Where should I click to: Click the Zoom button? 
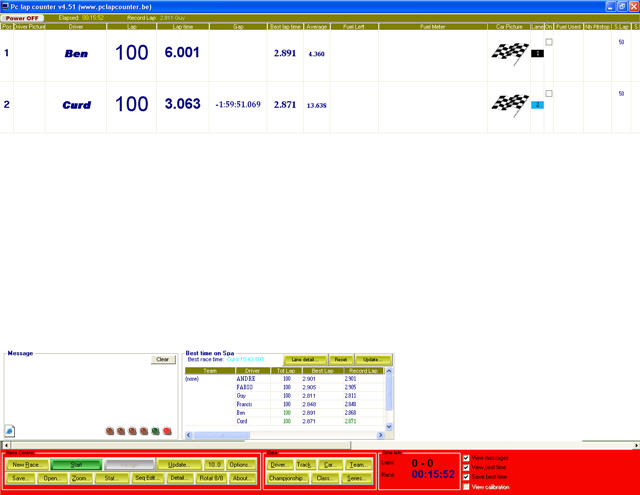[80, 478]
